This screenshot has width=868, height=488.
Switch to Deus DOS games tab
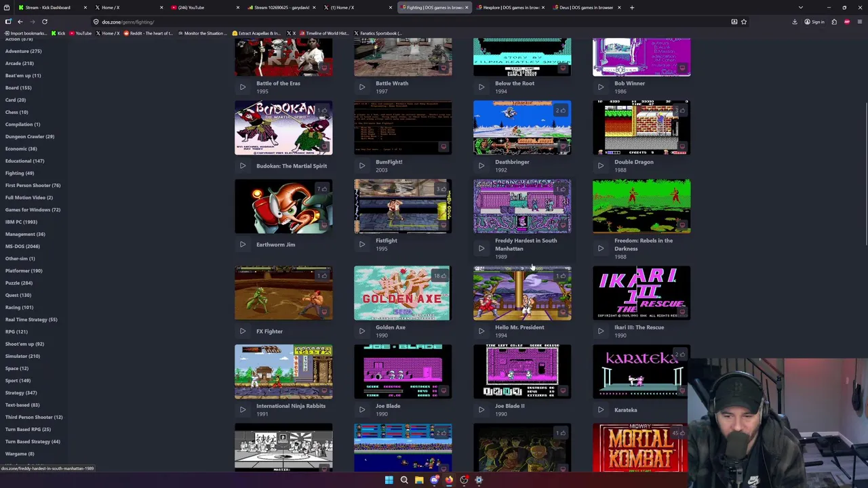click(586, 7)
